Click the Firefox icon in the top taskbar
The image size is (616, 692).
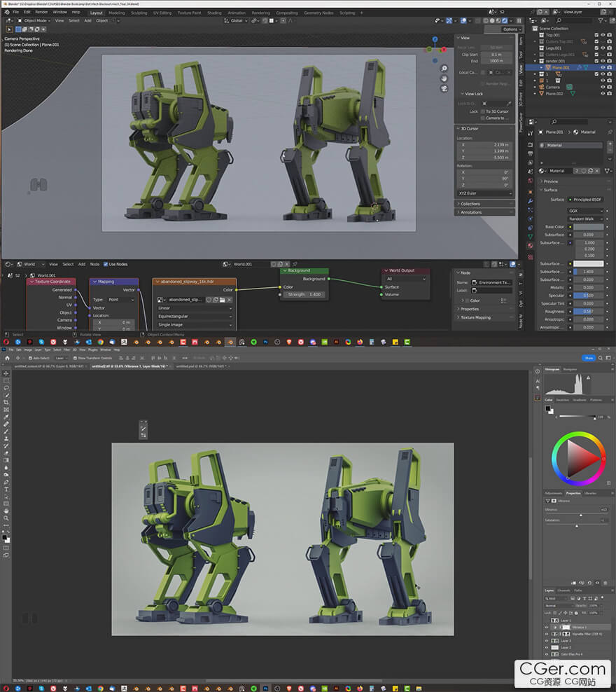pyautogui.click(x=360, y=342)
